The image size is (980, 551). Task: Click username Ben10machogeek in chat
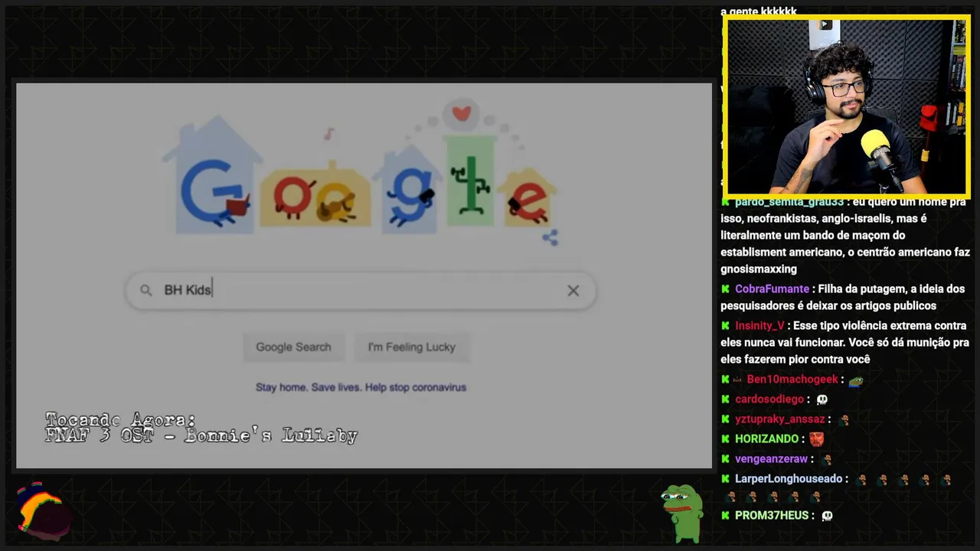[x=792, y=380]
